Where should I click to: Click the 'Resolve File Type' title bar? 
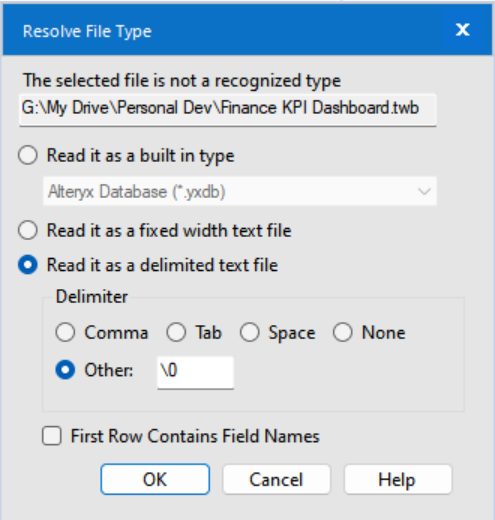(247, 30)
